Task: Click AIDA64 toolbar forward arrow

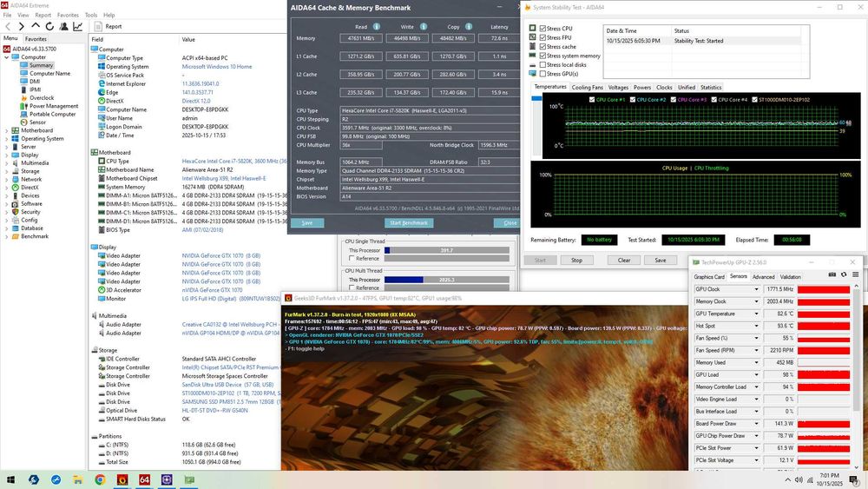Action: click(21, 27)
